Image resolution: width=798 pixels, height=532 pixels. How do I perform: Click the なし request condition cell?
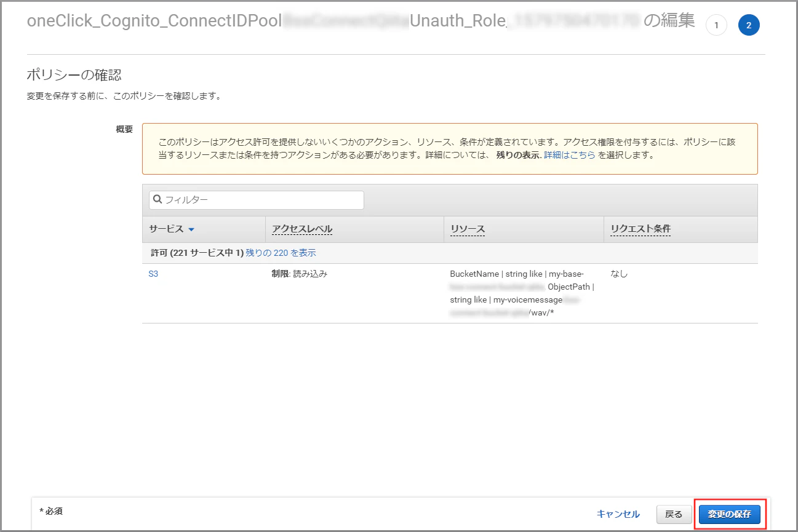(619, 274)
